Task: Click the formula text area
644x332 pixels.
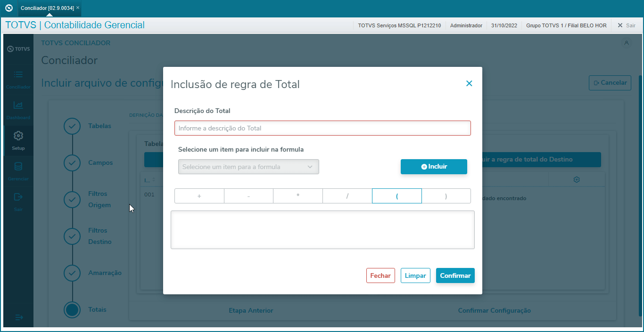Action: (x=322, y=230)
